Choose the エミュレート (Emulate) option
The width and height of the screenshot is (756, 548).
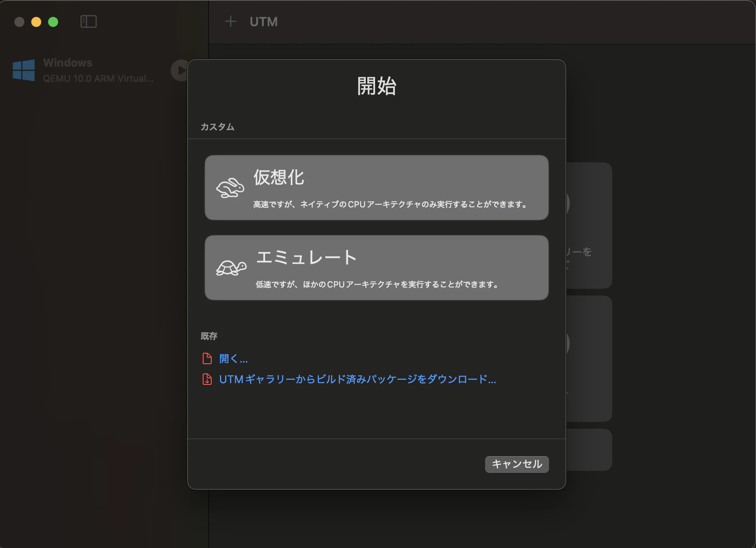[x=376, y=268]
